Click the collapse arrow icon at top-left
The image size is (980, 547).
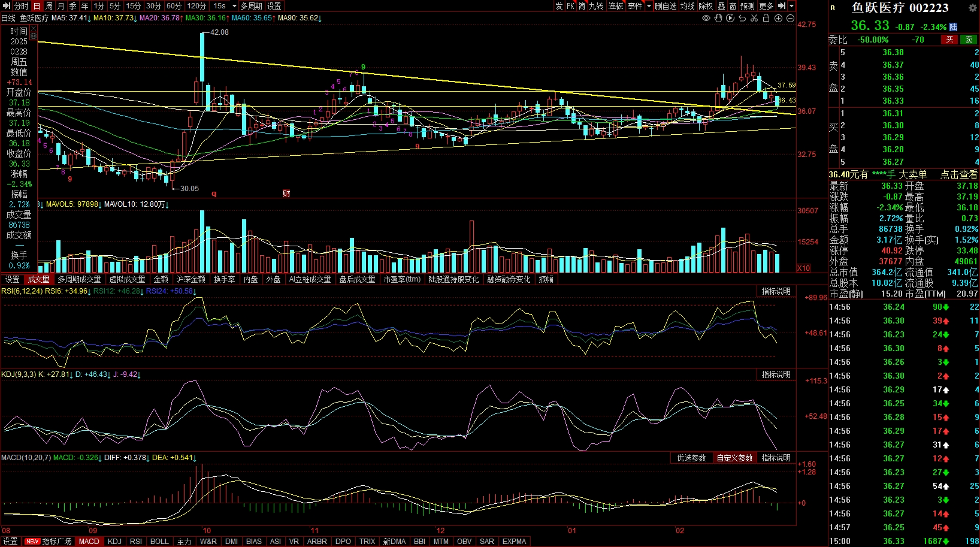pyautogui.click(x=7, y=6)
